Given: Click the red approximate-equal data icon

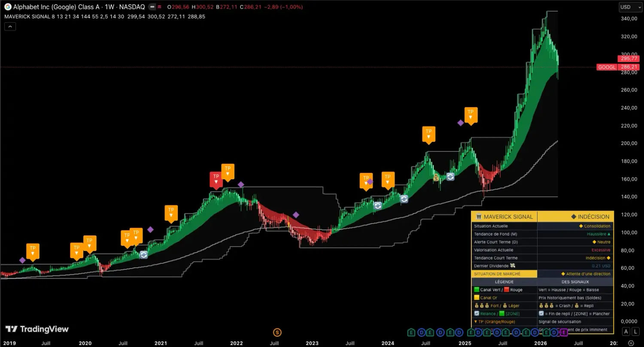Looking at the screenshot, I should [160, 7].
